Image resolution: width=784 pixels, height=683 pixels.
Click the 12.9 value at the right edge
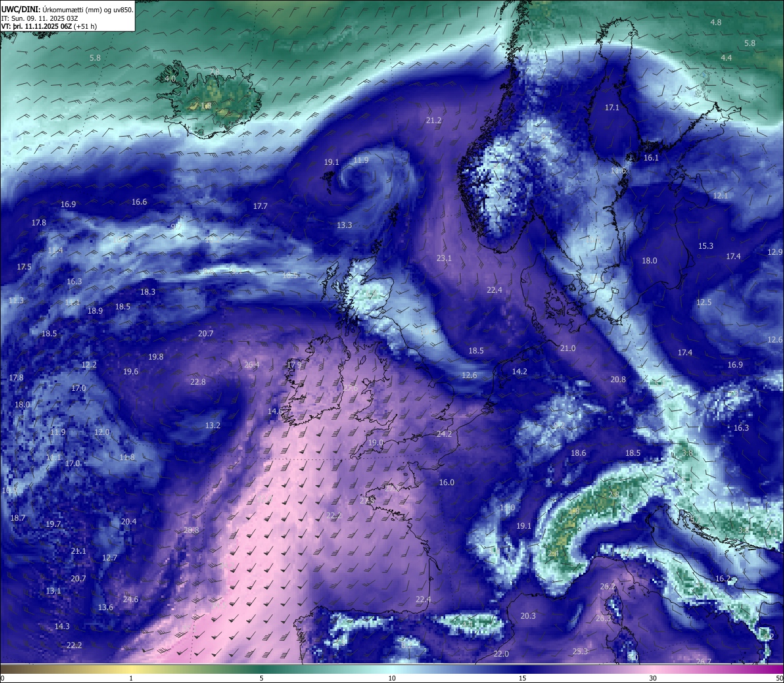tap(775, 252)
